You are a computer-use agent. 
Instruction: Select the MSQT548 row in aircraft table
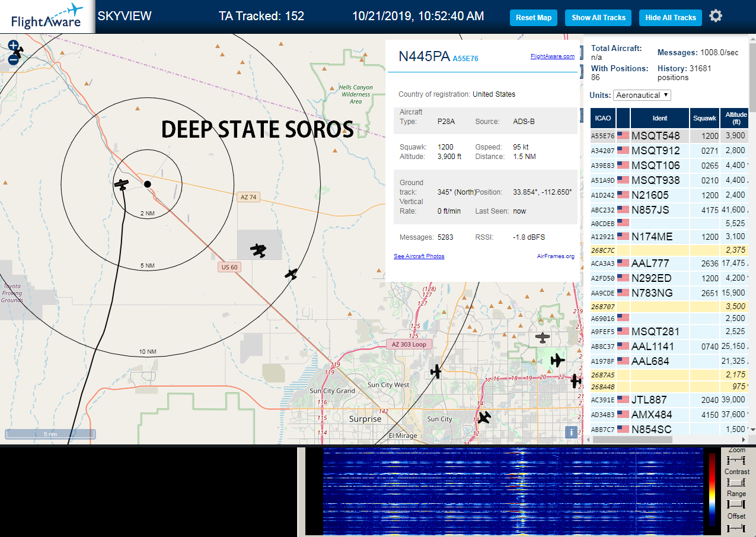[670, 136]
